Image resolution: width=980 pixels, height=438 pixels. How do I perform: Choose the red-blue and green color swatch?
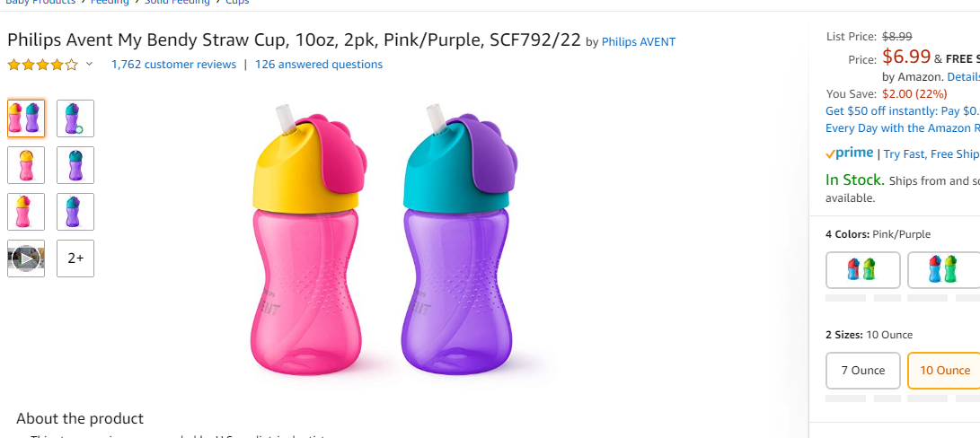(x=943, y=270)
